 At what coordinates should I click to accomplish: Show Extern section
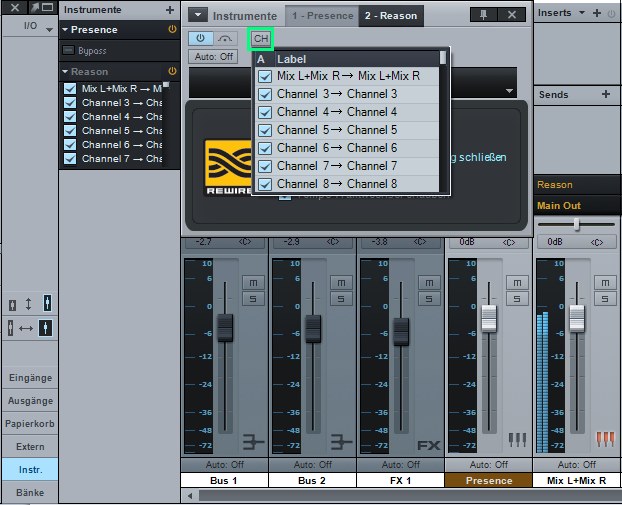click(x=30, y=447)
